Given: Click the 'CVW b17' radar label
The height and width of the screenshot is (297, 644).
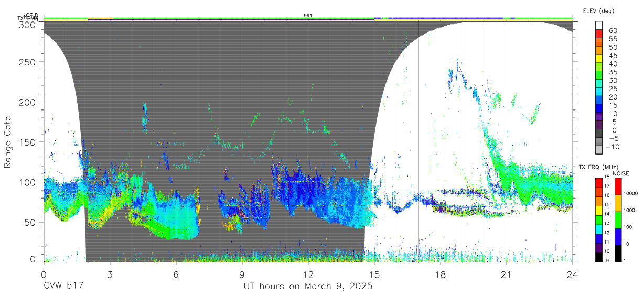Looking at the screenshot, I should pos(63,287).
